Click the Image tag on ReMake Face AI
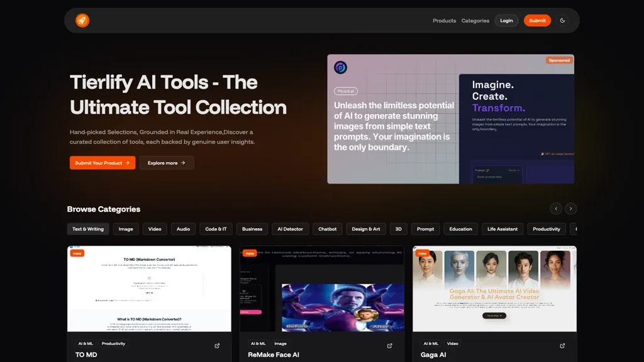The height and width of the screenshot is (362, 644). click(x=280, y=344)
